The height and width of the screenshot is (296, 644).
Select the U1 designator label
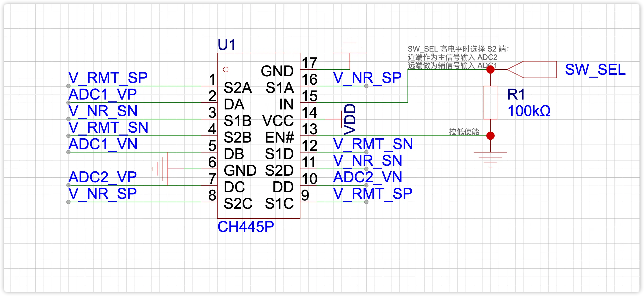pyautogui.click(x=226, y=45)
